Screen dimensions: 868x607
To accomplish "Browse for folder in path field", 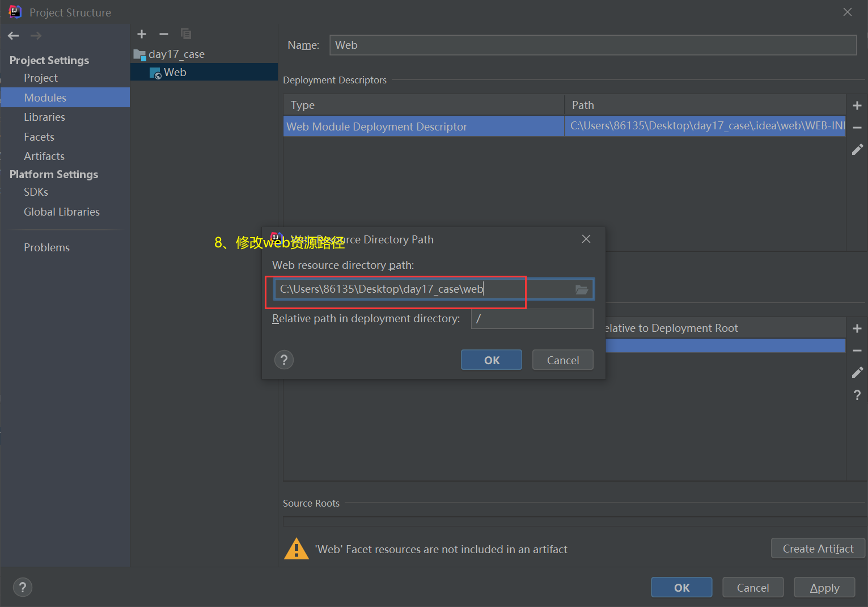I will click(x=582, y=289).
